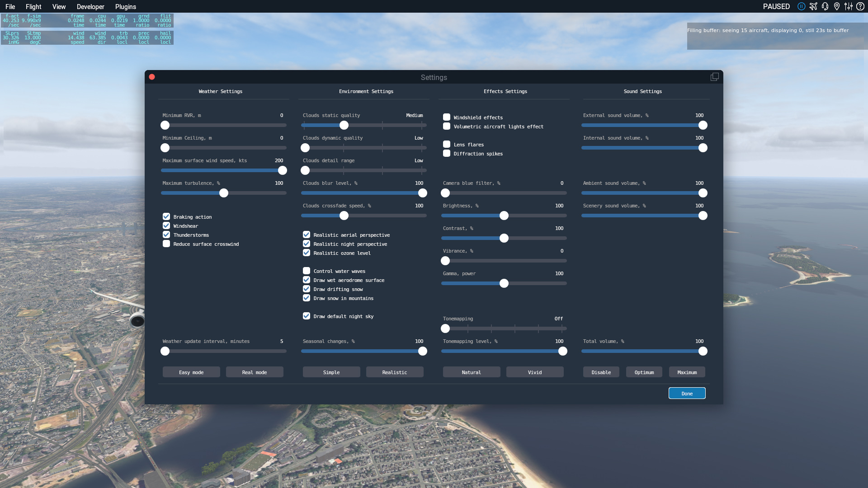Image resolution: width=868 pixels, height=488 pixels.
Task: Open the Plugins menu
Action: click(x=126, y=6)
